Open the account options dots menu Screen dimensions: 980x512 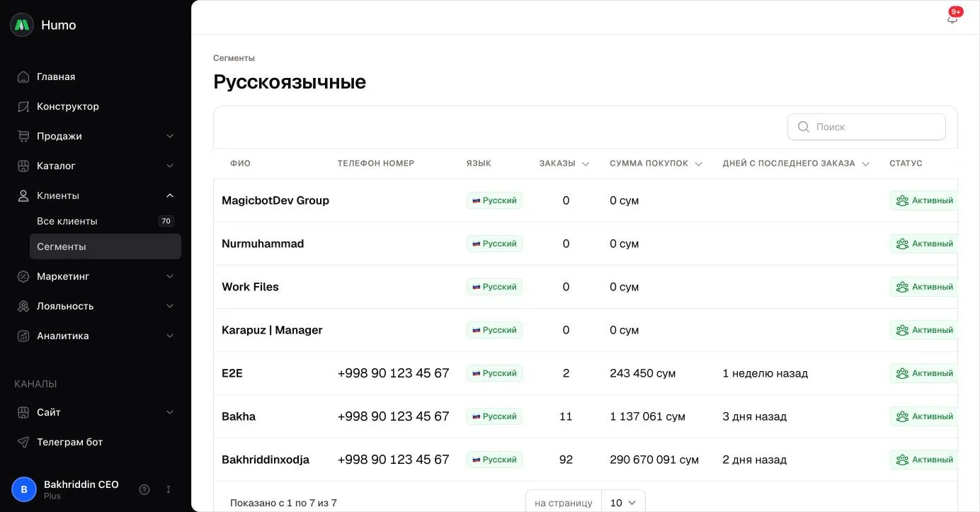coord(169,489)
